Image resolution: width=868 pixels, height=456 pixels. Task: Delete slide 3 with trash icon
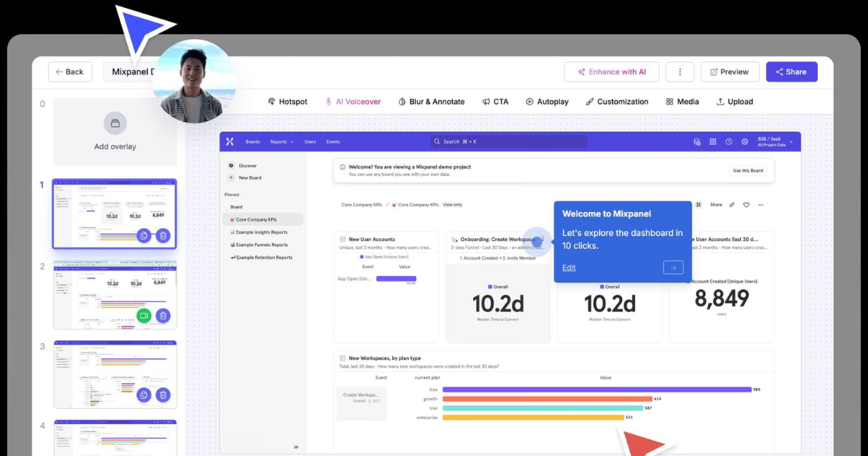163,394
